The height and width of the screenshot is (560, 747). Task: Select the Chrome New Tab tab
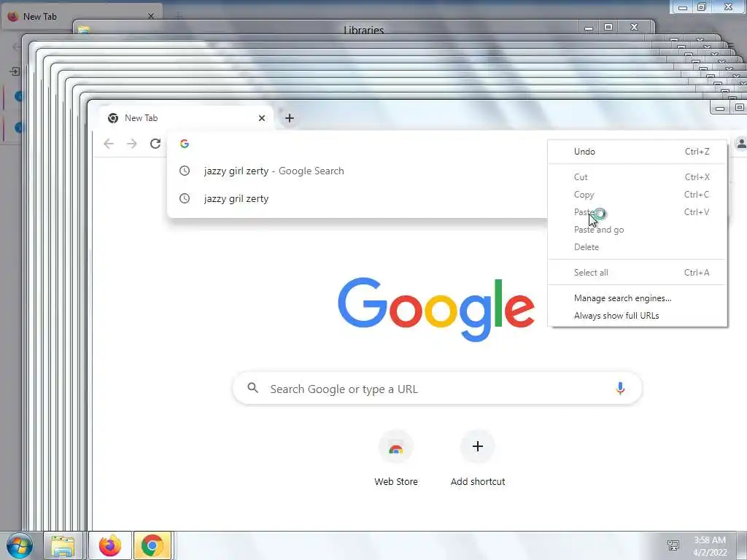coord(186,118)
